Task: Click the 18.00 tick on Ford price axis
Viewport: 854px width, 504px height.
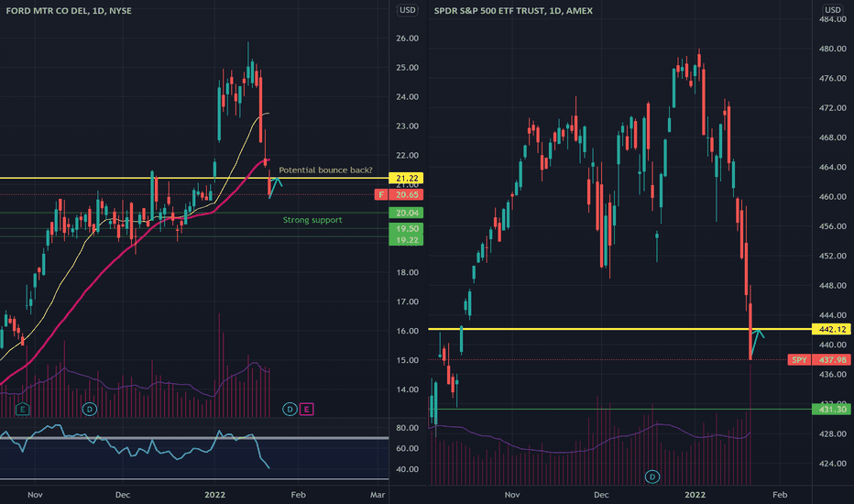Action: tap(408, 272)
